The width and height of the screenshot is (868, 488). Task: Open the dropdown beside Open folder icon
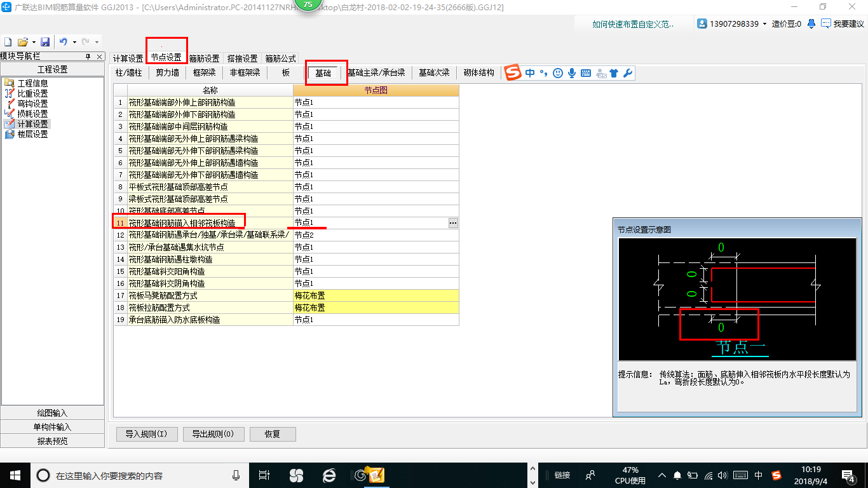tap(33, 42)
